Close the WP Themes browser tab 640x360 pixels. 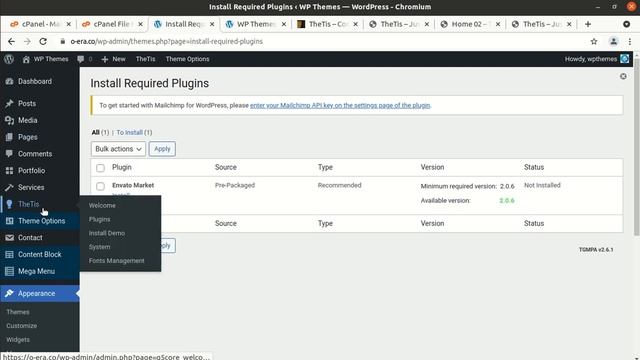284,24
